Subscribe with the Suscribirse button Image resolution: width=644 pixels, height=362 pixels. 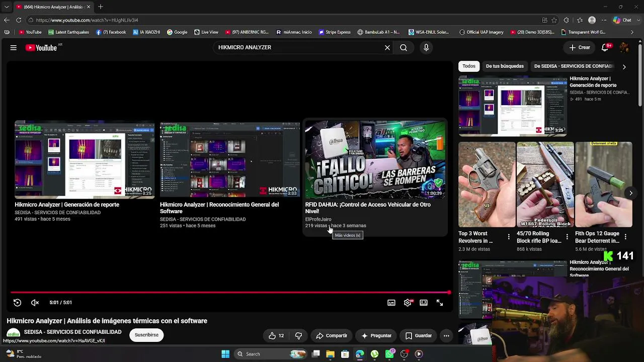tap(146, 335)
